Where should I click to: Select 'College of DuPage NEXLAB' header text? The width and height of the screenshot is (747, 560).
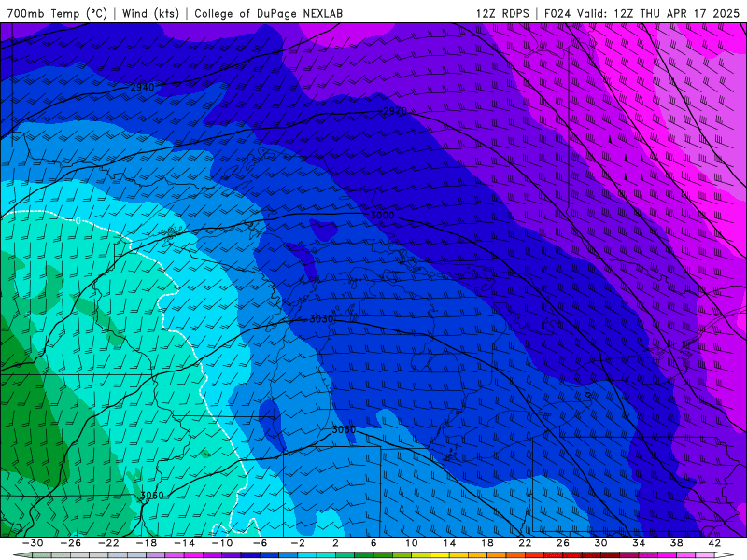pos(268,13)
